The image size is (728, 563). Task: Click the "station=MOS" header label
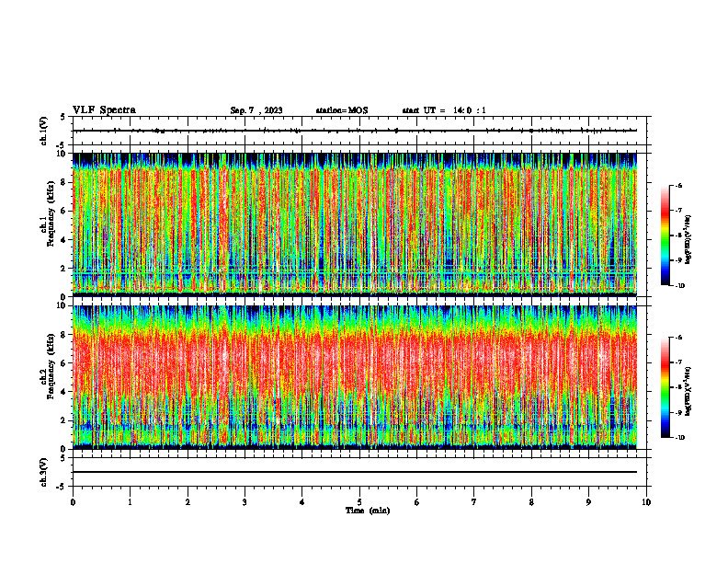pyautogui.click(x=342, y=110)
